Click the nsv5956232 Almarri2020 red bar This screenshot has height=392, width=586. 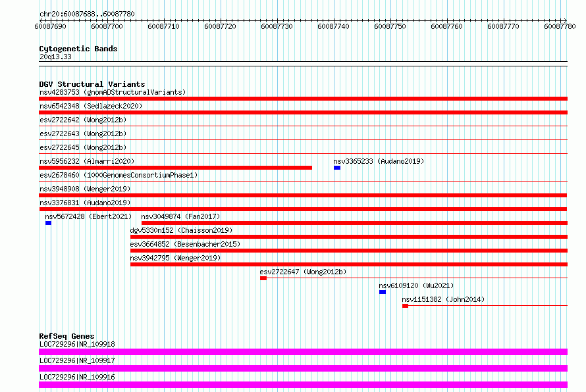tap(175, 168)
